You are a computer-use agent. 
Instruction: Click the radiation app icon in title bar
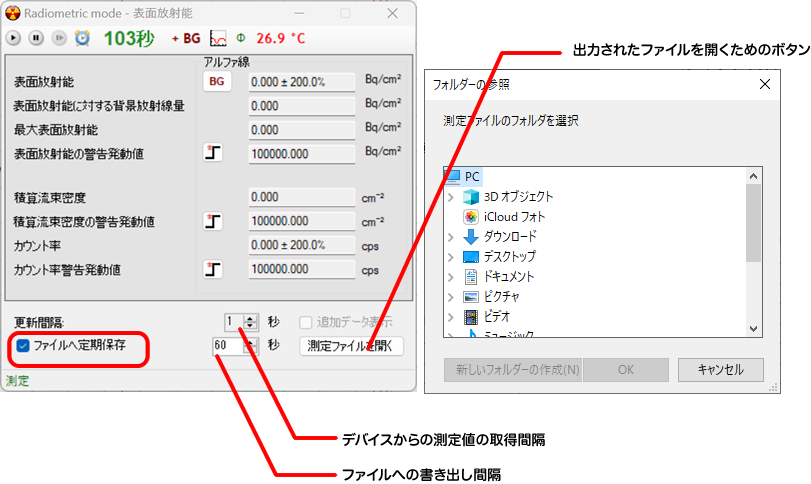coord(12,13)
